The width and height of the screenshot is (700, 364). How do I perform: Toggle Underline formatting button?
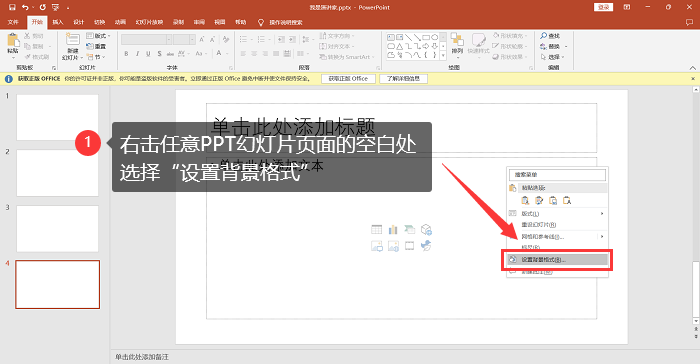click(x=148, y=54)
